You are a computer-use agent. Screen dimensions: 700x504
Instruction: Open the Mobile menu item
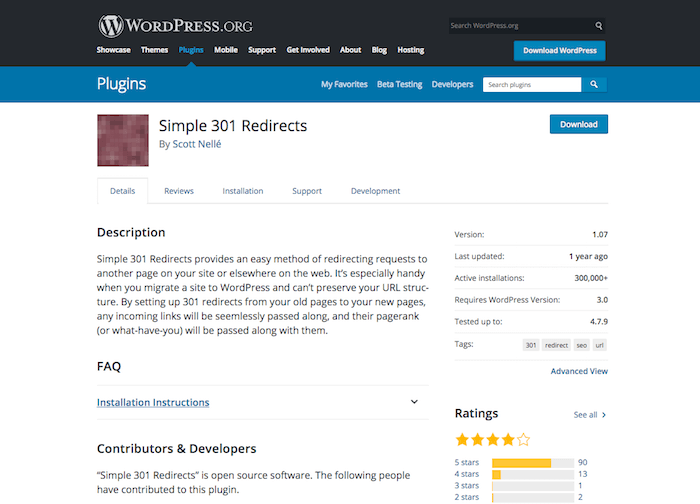click(226, 50)
